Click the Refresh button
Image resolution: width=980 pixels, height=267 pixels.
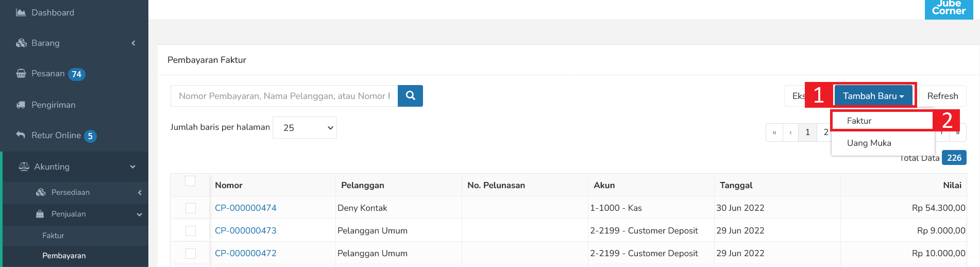[x=942, y=96]
